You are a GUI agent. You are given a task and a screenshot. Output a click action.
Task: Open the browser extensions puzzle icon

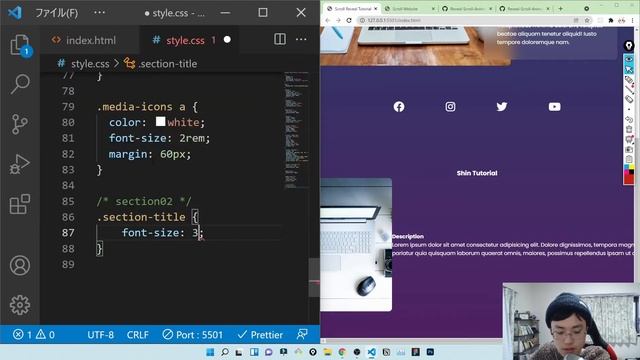[611, 20]
